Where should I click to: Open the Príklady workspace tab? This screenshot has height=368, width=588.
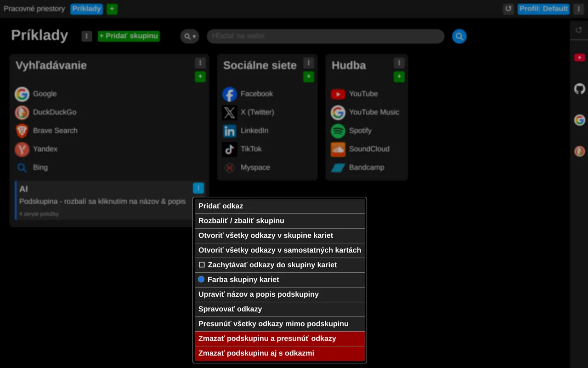86,9
